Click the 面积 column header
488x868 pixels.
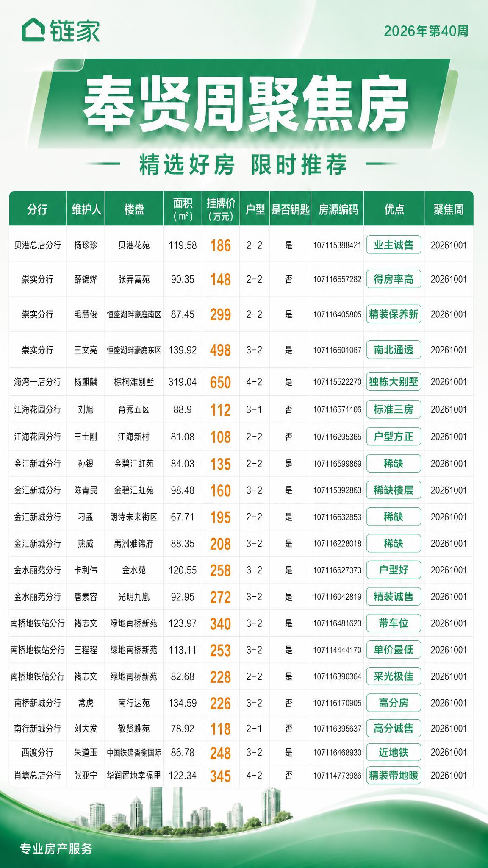183,209
